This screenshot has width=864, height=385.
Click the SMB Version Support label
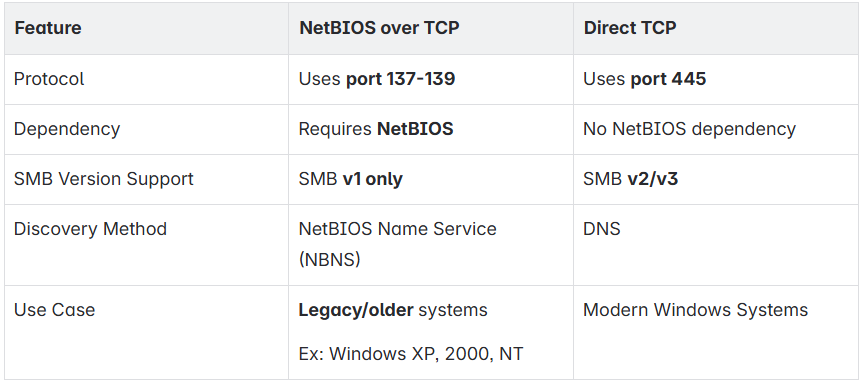point(104,179)
